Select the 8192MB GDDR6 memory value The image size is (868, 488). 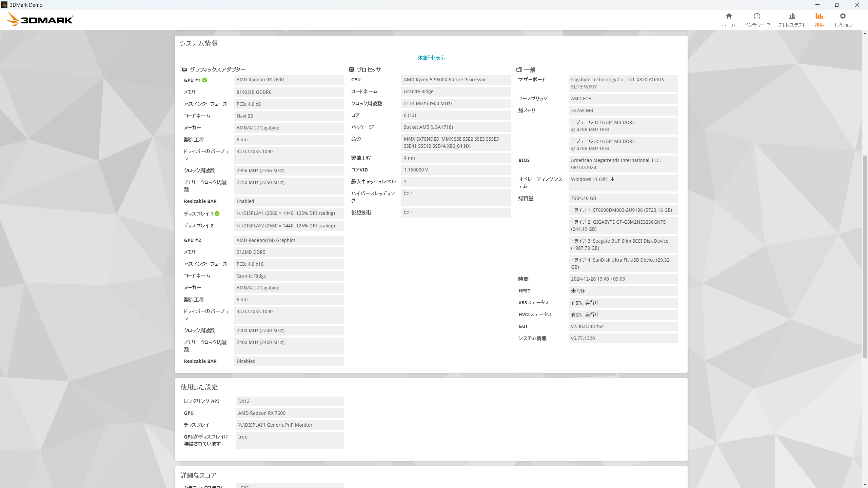click(x=289, y=92)
